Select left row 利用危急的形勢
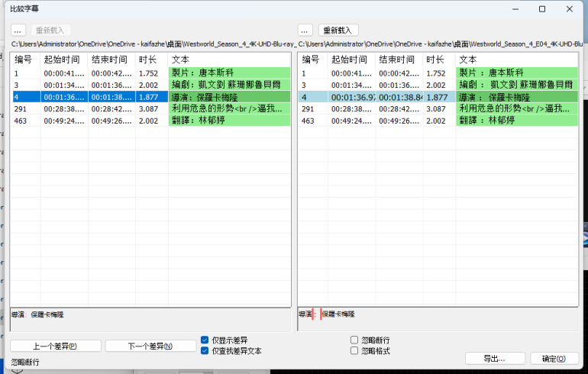This screenshot has height=374, width=588. [150, 109]
